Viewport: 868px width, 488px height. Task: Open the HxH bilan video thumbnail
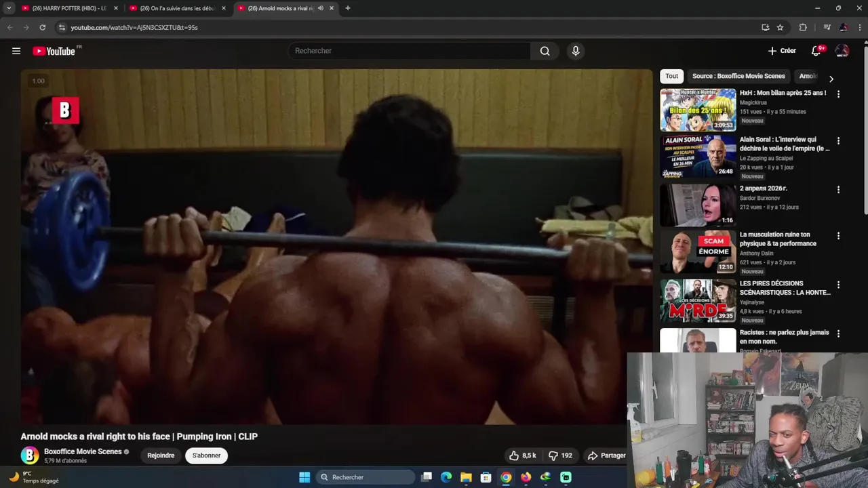(x=698, y=110)
